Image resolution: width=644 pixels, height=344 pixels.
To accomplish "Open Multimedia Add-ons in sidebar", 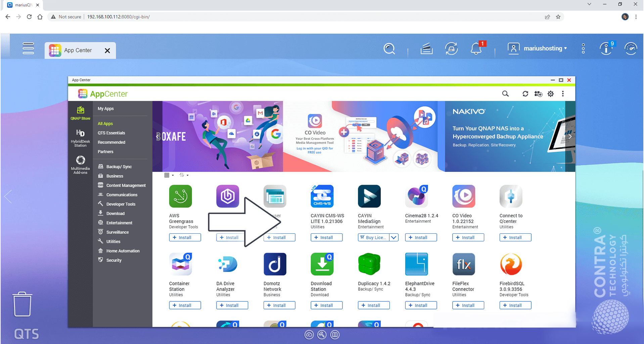I will (80, 164).
